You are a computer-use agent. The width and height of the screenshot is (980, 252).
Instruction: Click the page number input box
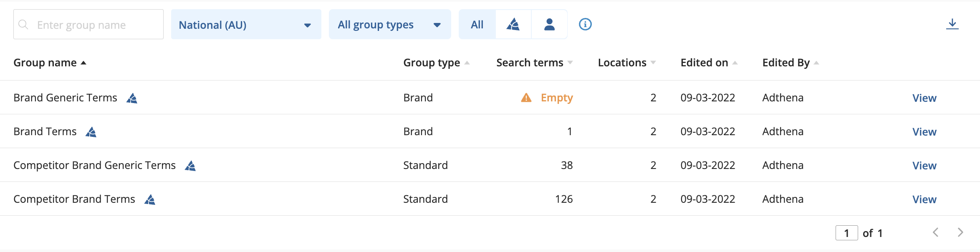pos(846,233)
